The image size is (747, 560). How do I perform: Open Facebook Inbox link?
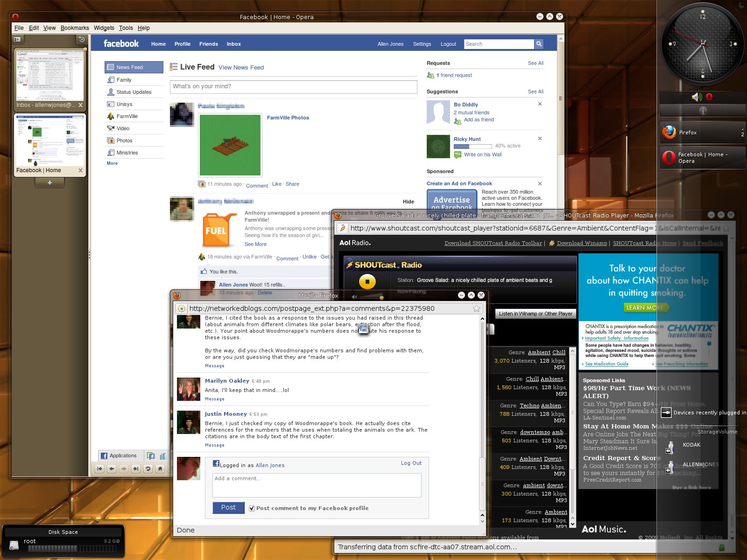coord(233,44)
